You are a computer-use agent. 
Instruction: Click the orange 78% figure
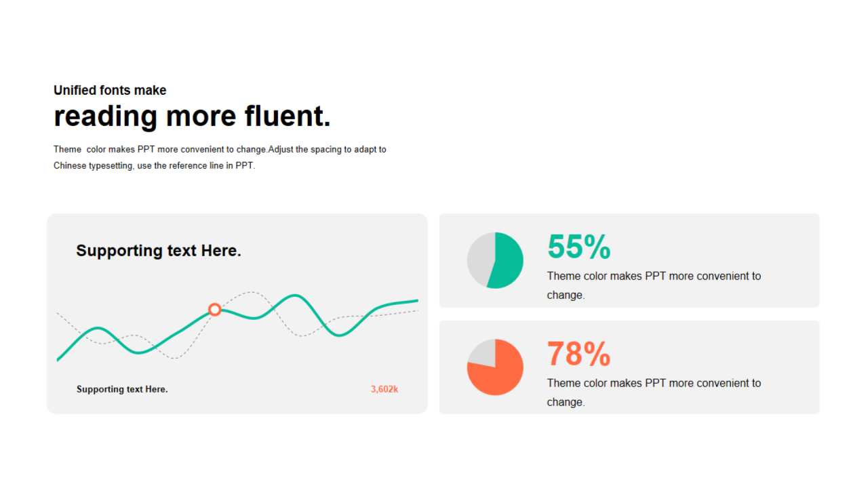tap(578, 354)
